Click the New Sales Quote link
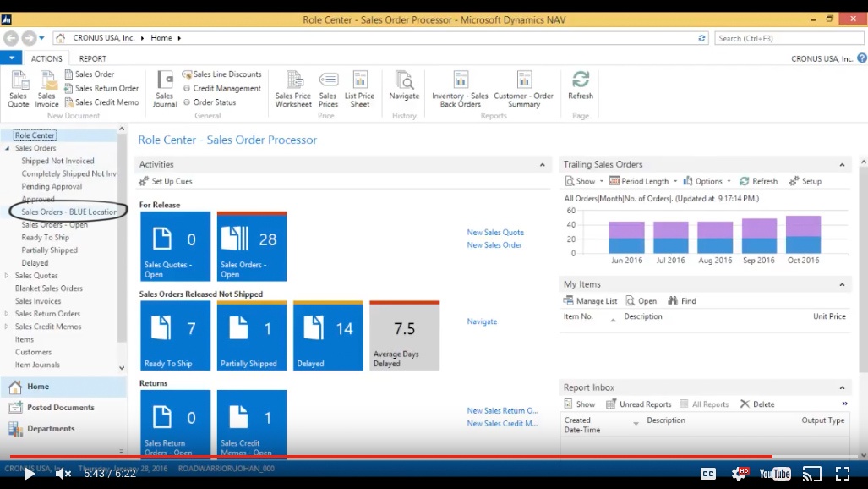 click(495, 233)
